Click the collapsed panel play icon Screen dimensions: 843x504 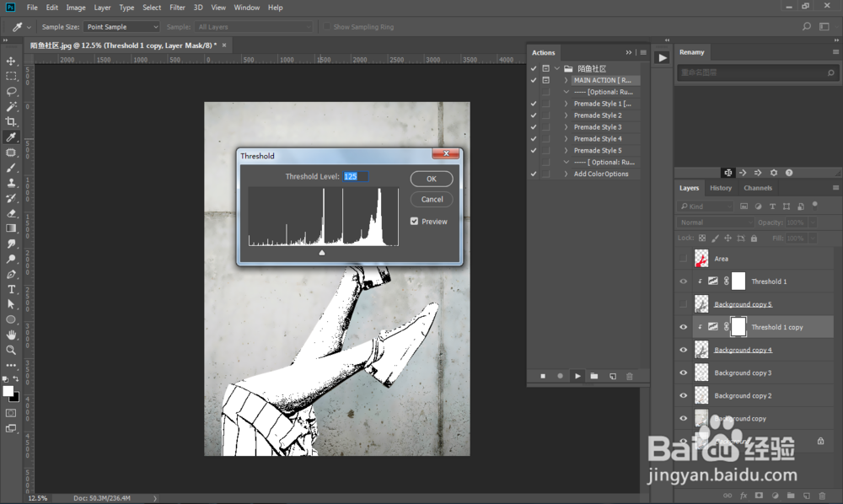[663, 57]
